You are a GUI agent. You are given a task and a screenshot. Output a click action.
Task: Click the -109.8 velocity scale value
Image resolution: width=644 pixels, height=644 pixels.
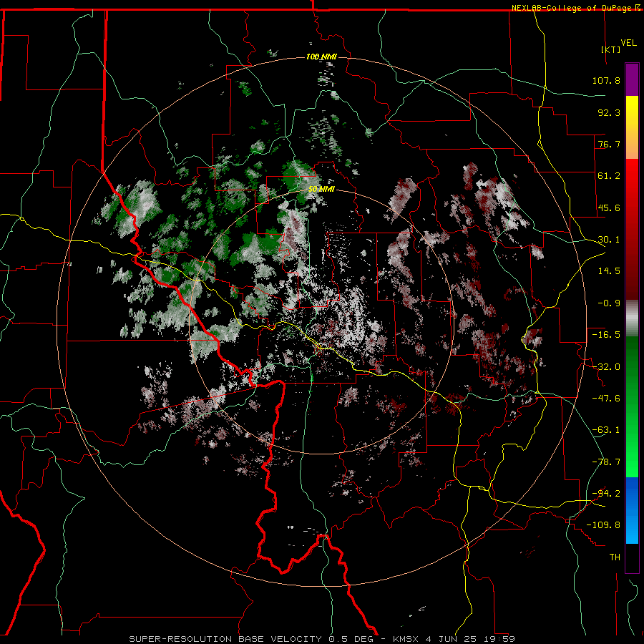coord(603,525)
